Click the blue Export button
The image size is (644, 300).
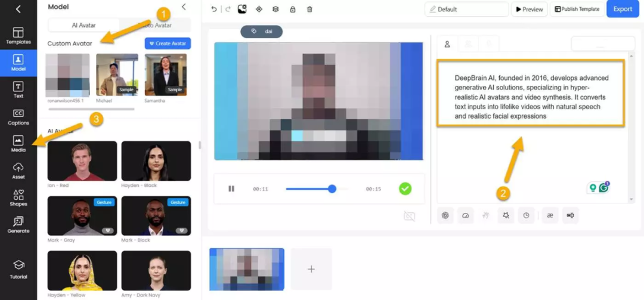click(623, 9)
